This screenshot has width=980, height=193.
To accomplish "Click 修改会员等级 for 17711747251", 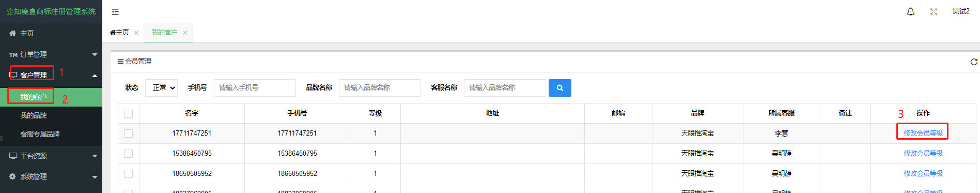I will click(x=923, y=133).
